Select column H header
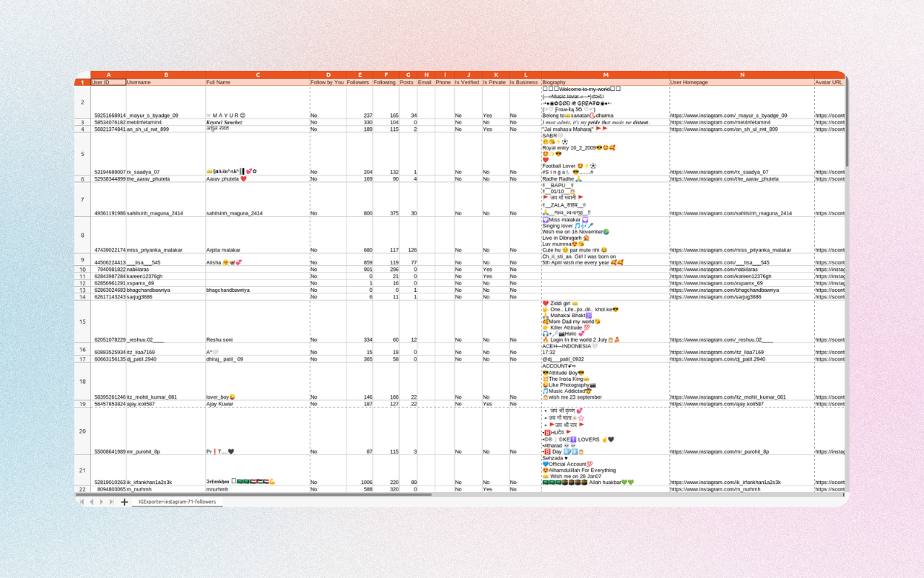 (426, 74)
